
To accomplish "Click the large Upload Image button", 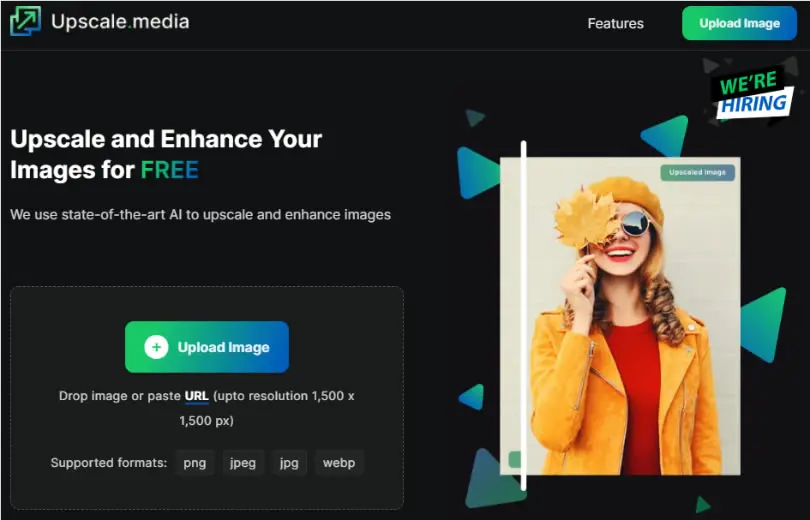I will (207, 347).
